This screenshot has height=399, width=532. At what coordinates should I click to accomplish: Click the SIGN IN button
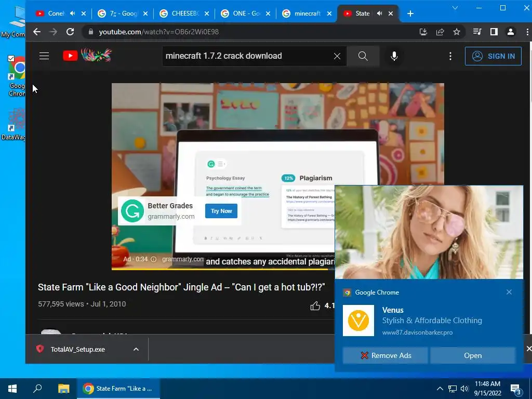click(493, 56)
